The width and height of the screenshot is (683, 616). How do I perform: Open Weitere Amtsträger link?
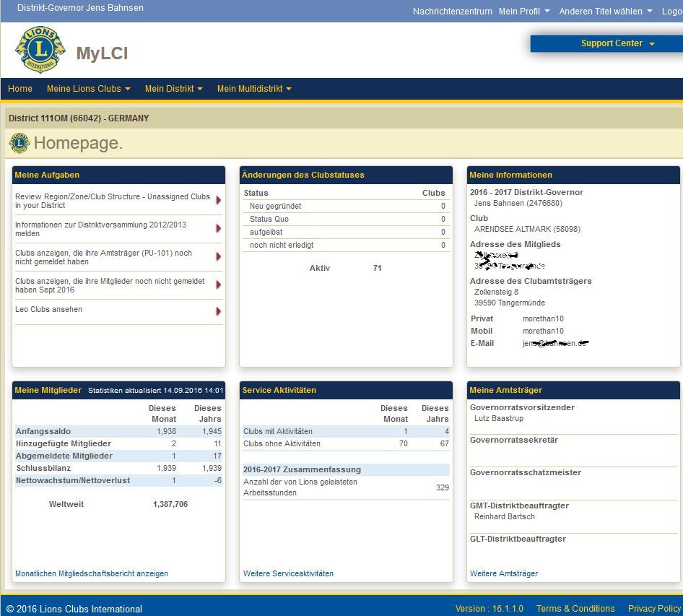(504, 573)
